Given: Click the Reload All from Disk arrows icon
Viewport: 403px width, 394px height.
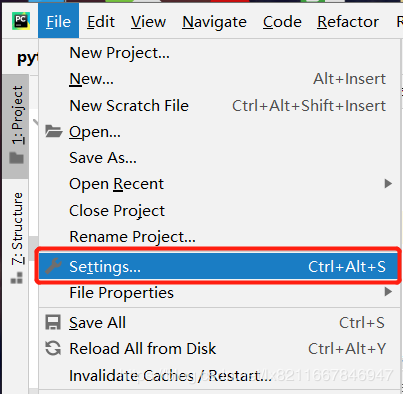Looking at the screenshot, I should (x=53, y=348).
